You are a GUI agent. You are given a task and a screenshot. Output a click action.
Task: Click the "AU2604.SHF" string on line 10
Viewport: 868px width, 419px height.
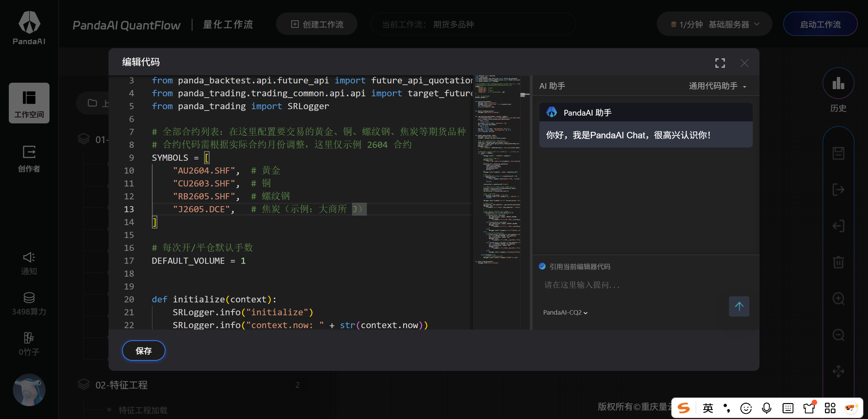point(204,171)
